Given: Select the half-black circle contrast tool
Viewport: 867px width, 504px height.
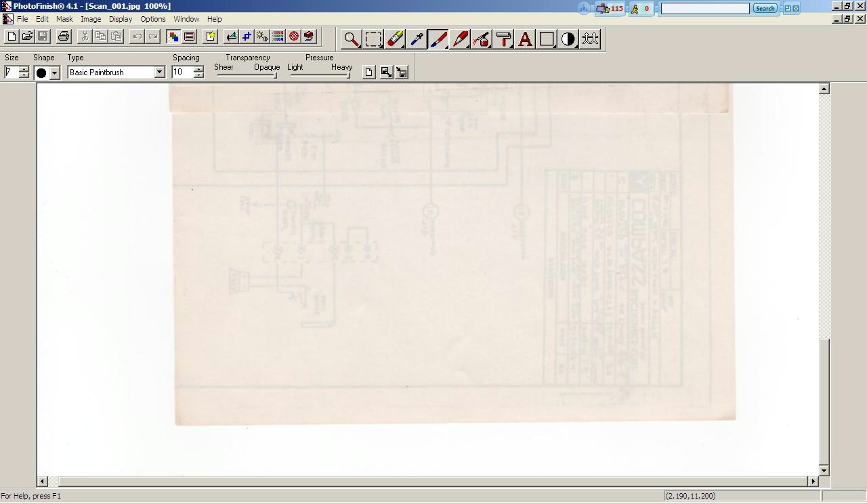Looking at the screenshot, I should (568, 39).
